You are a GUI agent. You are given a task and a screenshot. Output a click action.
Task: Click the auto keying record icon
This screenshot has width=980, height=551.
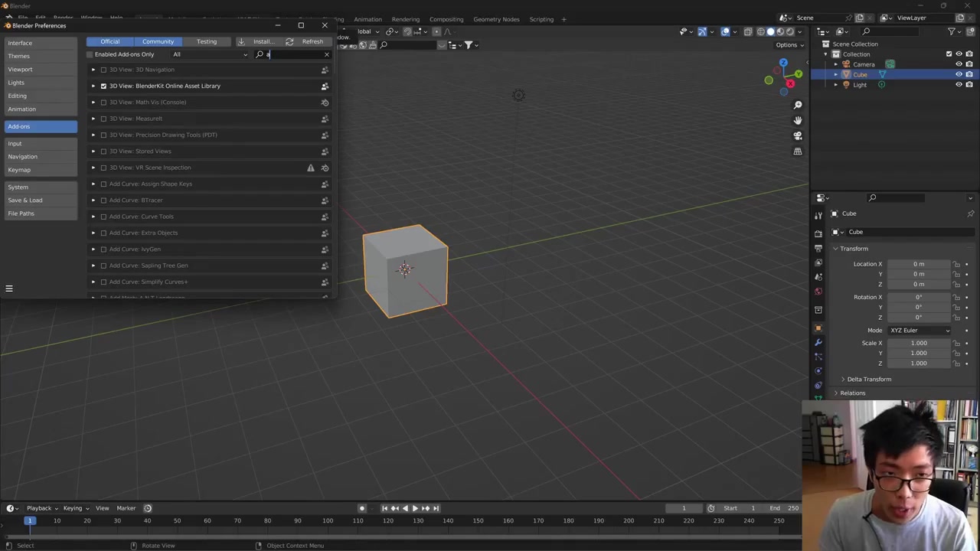(x=362, y=508)
